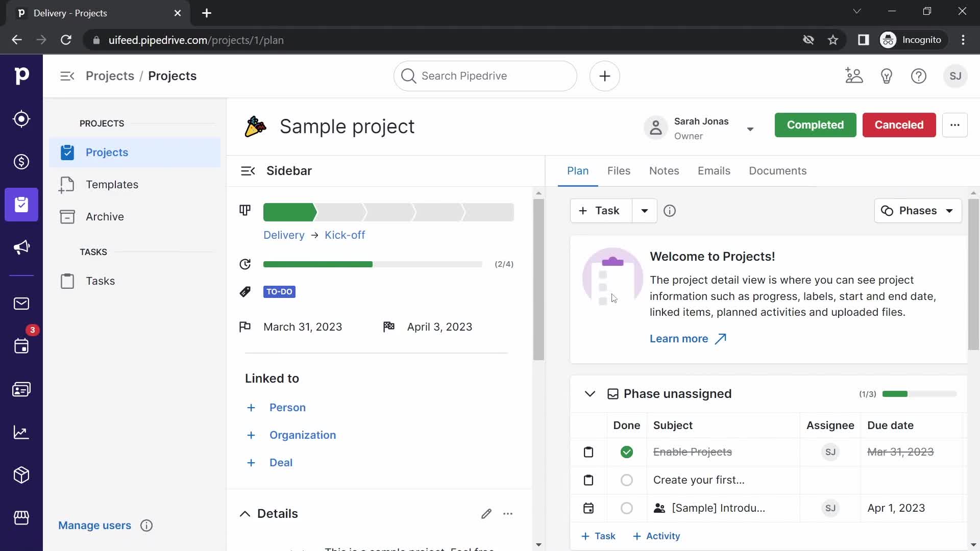Open Details section more options dots
The height and width of the screenshot is (551, 980).
click(x=508, y=514)
